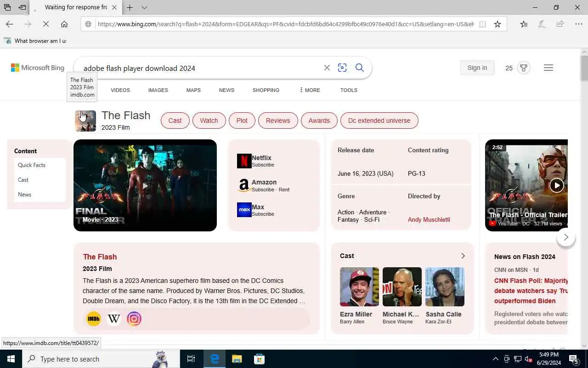Jump to News in Content panel
The image size is (588, 368).
pyautogui.click(x=24, y=195)
